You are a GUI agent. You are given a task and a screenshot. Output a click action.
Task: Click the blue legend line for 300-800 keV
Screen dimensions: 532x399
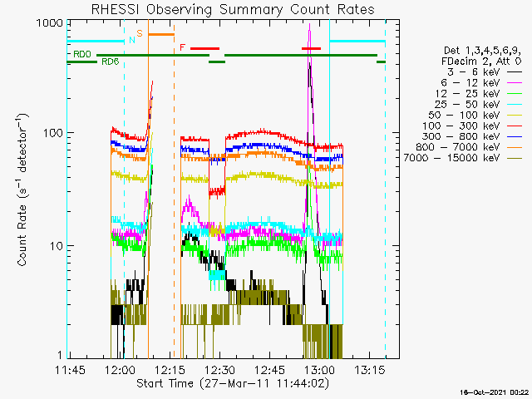pyautogui.click(x=515, y=136)
